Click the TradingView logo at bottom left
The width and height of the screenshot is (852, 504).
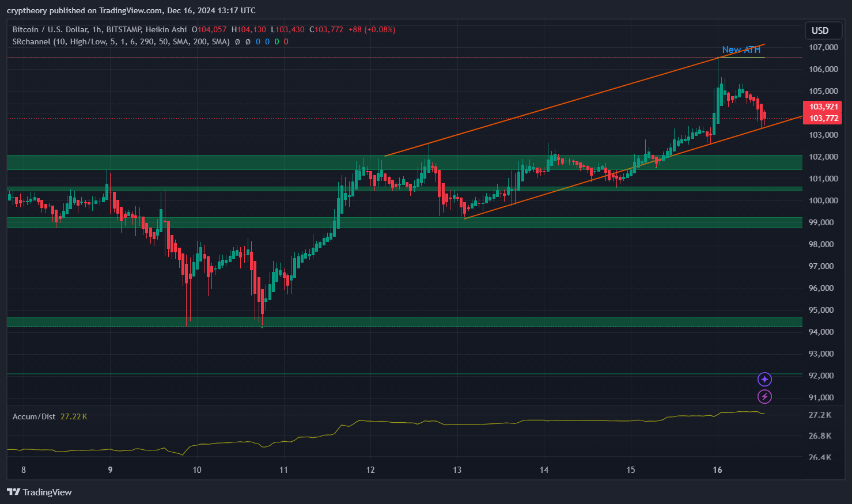pyautogui.click(x=39, y=492)
